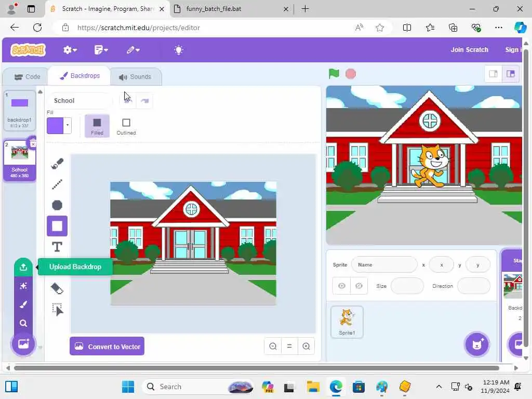The width and height of the screenshot is (532, 399).
Task: Refresh the browser page
Action: [37, 28]
